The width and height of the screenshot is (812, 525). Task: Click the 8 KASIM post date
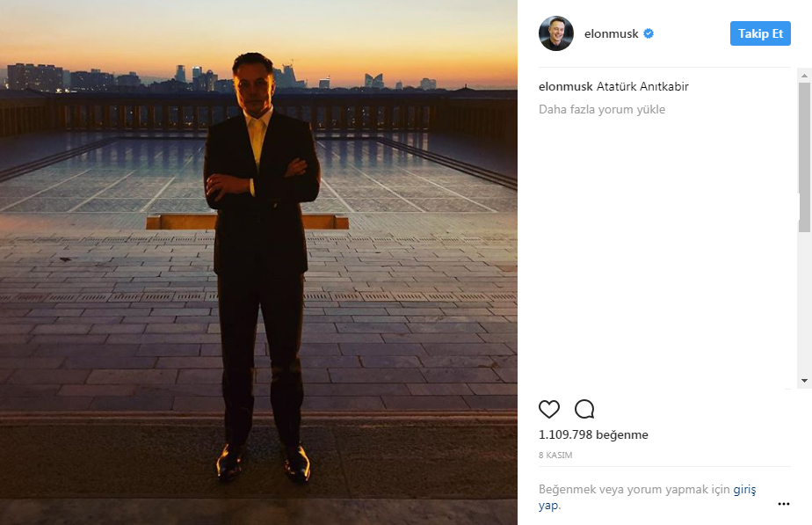(555, 456)
